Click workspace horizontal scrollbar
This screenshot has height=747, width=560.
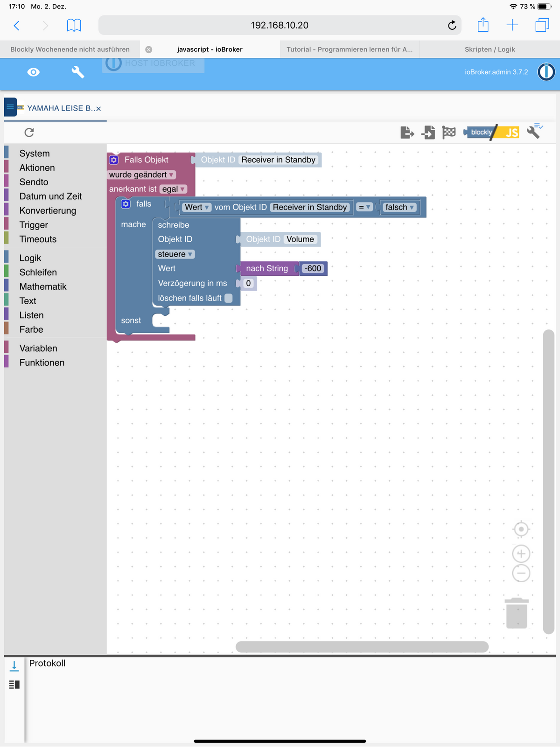click(362, 647)
